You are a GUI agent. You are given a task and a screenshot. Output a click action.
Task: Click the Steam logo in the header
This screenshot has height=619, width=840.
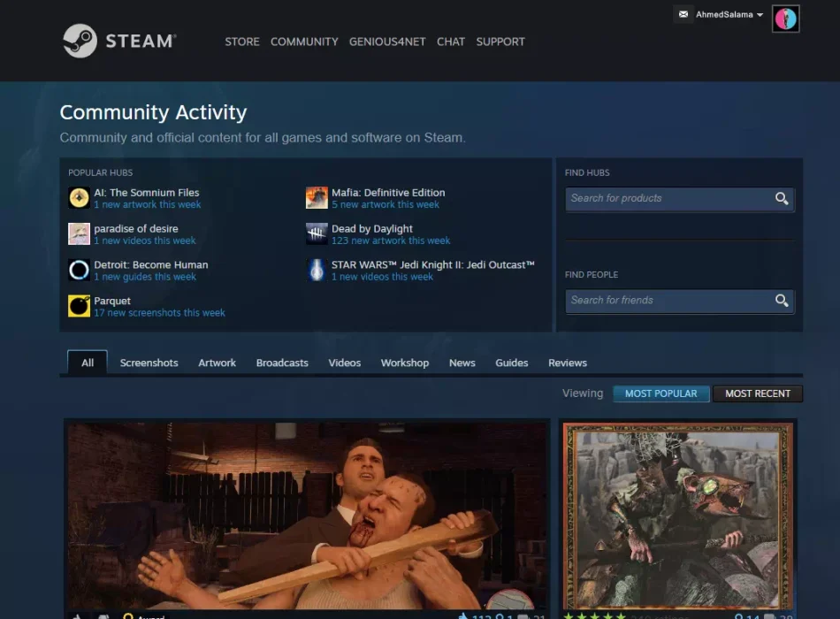pyautogui.click(x=119, y=41)
